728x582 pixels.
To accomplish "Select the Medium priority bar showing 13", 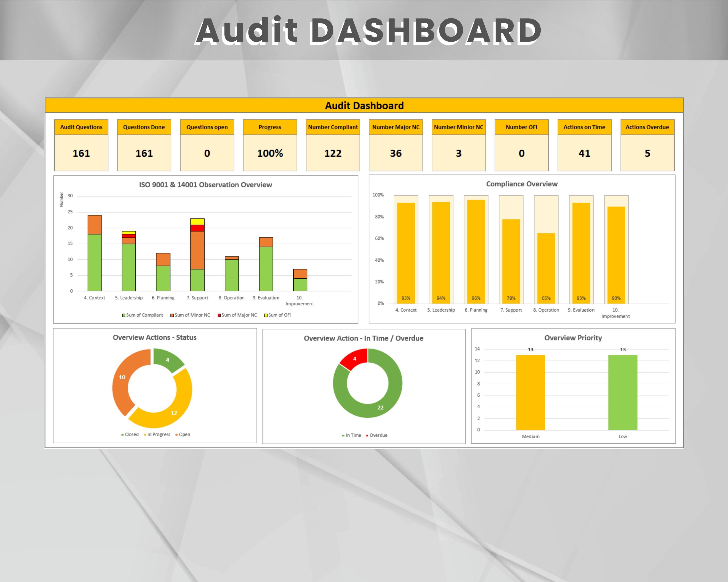I will (531, 391).
